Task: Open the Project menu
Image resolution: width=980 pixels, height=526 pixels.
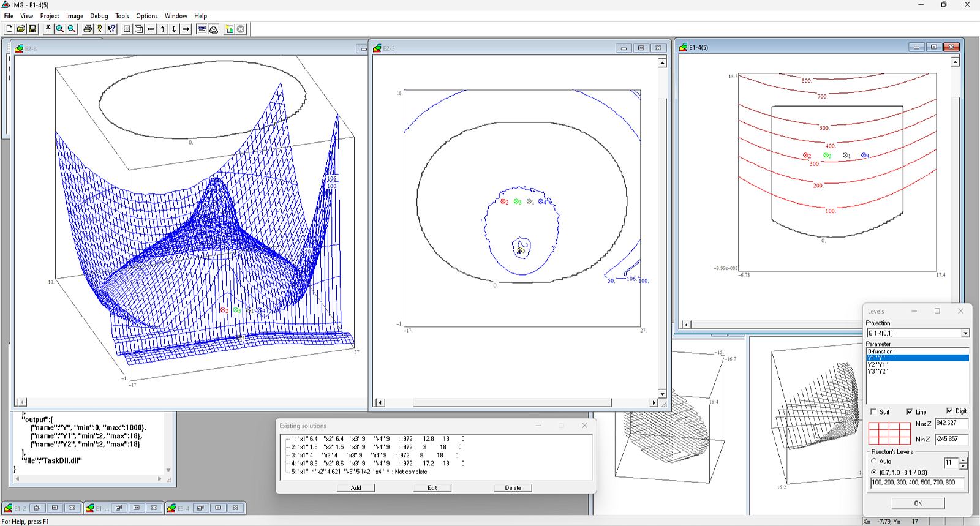Action: 50,16
